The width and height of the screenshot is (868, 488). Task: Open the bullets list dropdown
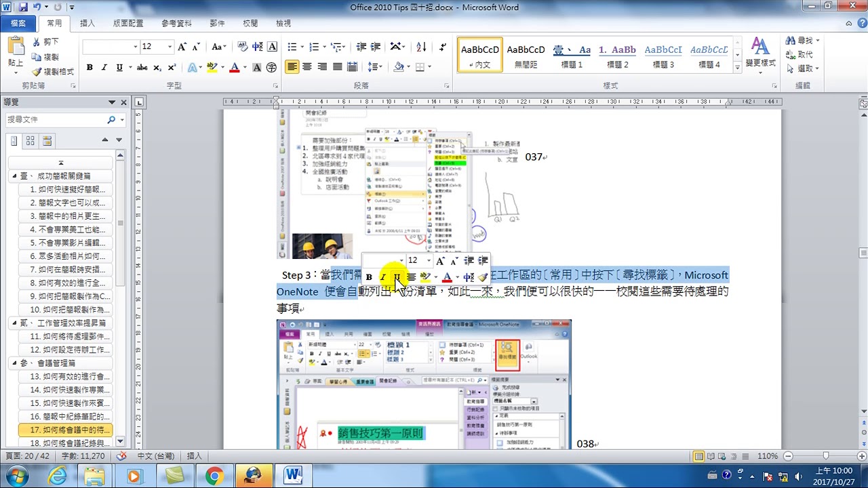302,47
